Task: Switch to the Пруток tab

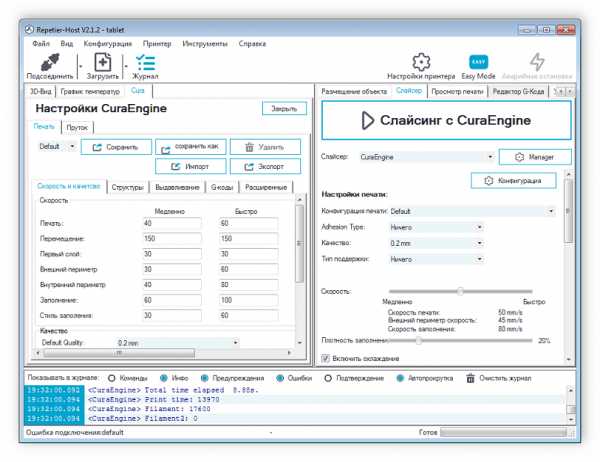Action: (77, 127)
